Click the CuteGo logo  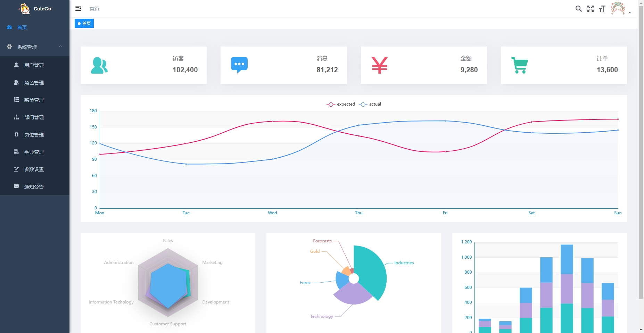tap(35, 9)
